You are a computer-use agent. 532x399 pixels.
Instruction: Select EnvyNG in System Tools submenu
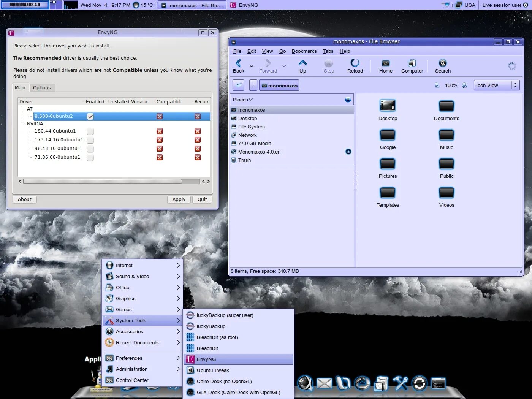click(239, 359)
